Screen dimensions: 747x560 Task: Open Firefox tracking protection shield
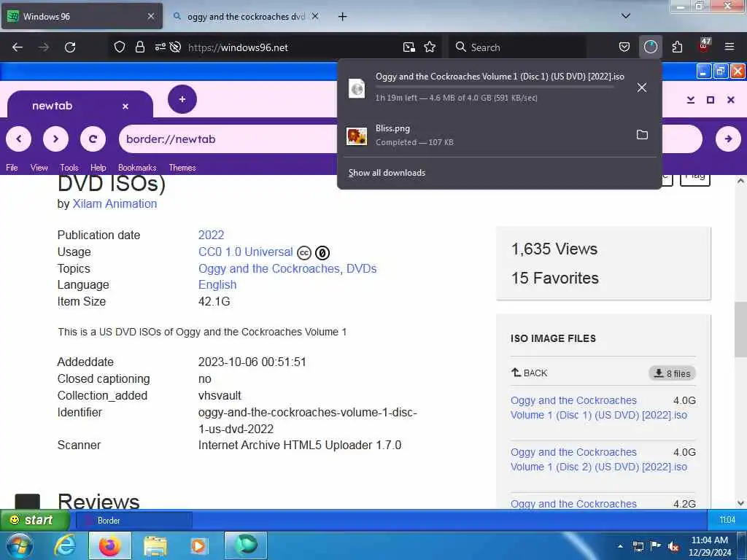[x=120, y=47]
